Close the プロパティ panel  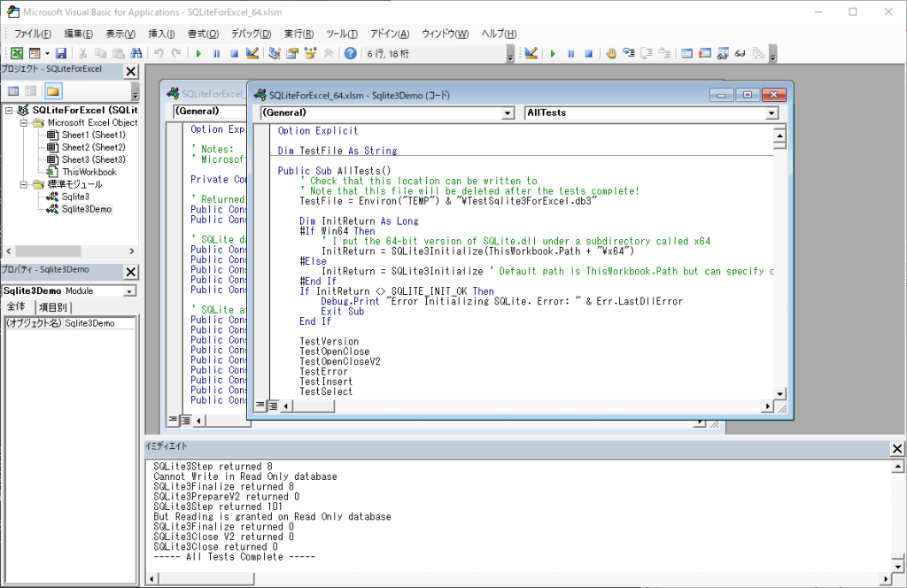coord(131,272)
